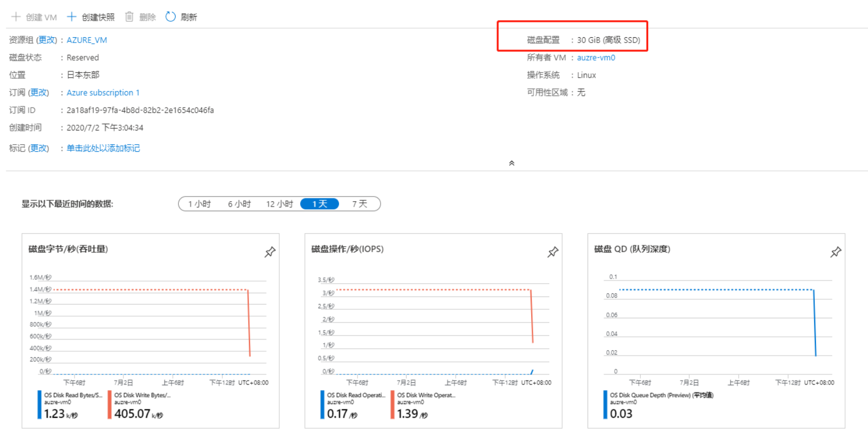The width and height of the screenshot is (868, 445).
Task: Click the OS Disk Queue Depth legend color bar
Action: (605, 405)
